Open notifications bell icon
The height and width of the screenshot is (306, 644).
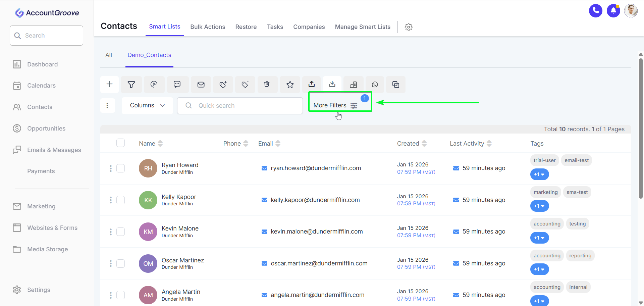[613, 11]
